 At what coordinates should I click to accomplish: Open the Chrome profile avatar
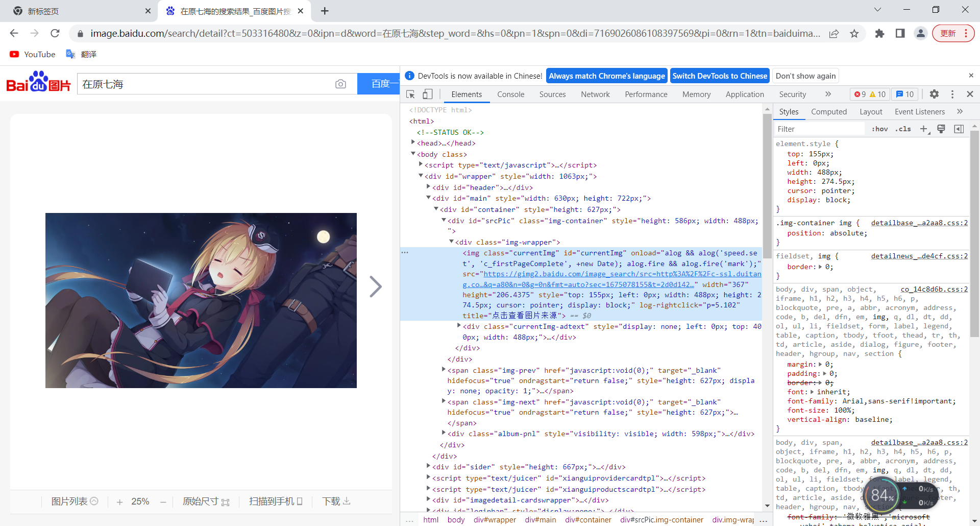click(x=920, y=34)
